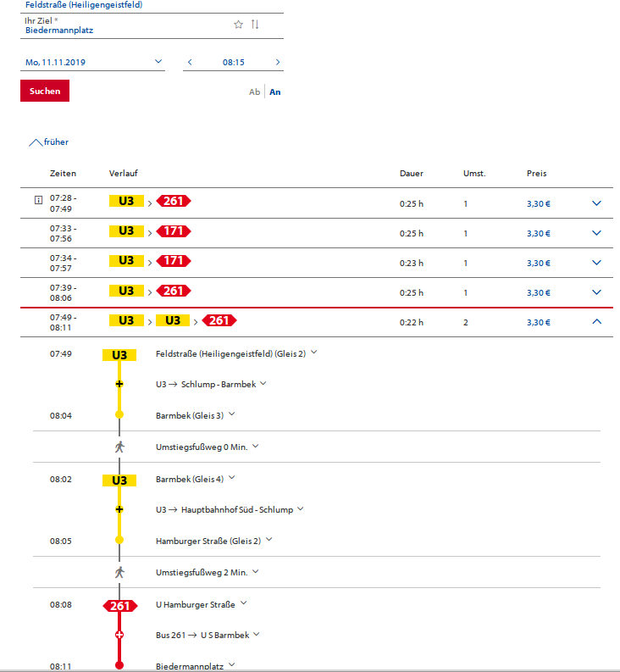The height and width of the screenshot is (672, 620).
Task: Click 261 bus badge at 08:08 departure
Action: pyautogui.click(x=120, y=606)
